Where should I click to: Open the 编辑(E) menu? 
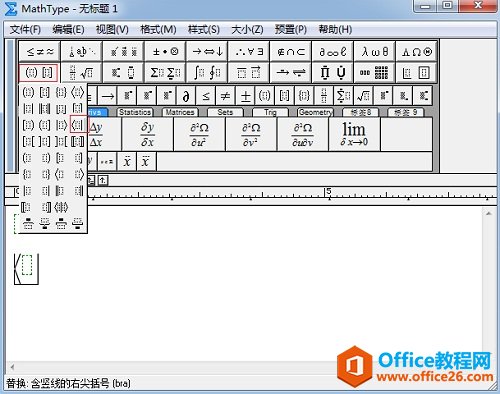68,30
